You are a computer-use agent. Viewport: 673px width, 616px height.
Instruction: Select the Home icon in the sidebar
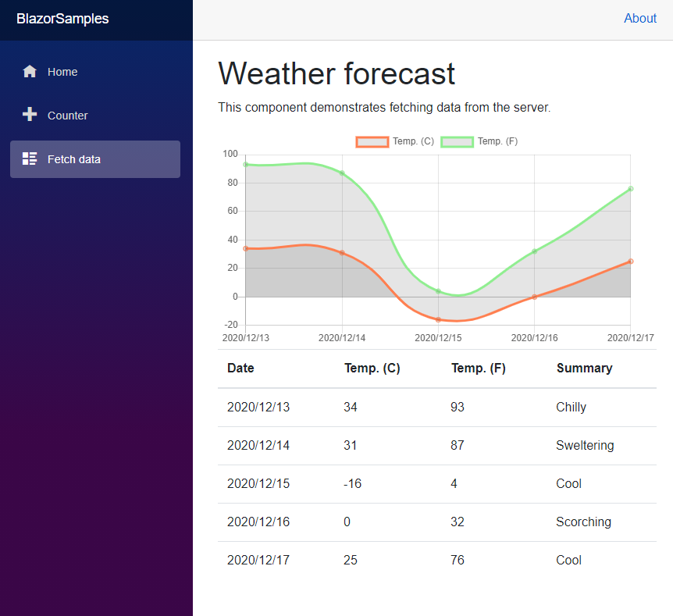point(29,71)
